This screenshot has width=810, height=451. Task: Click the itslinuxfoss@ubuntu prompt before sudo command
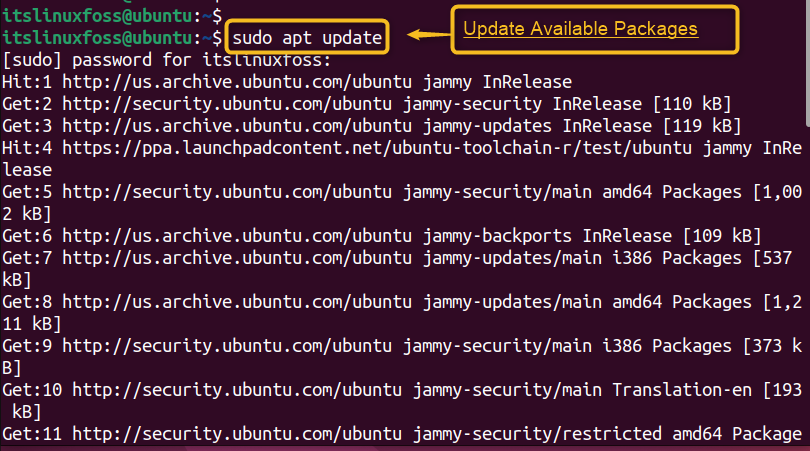pos(112,38)
